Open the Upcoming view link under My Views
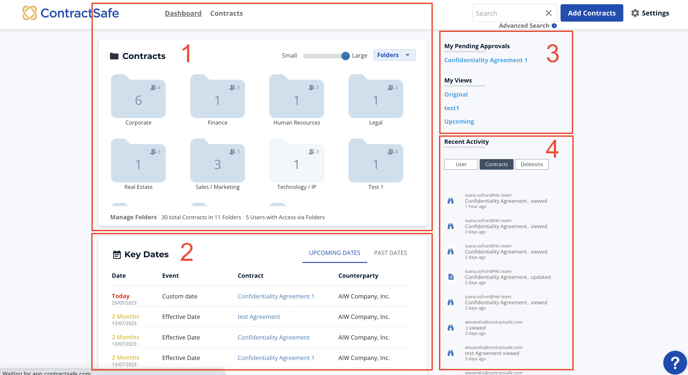The height and width of the screenshot is (375, 688). pos(459,121)
